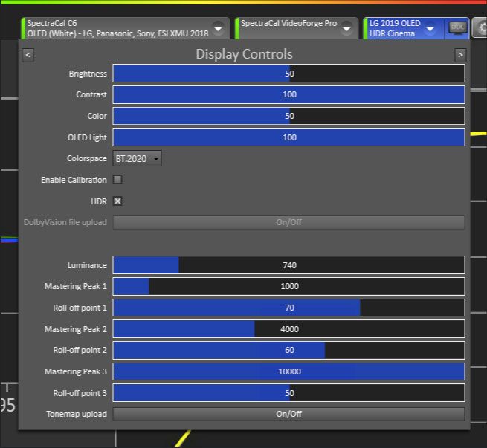Click the OLED Light slider bar
Screen dimensions: 487x448
288,137
